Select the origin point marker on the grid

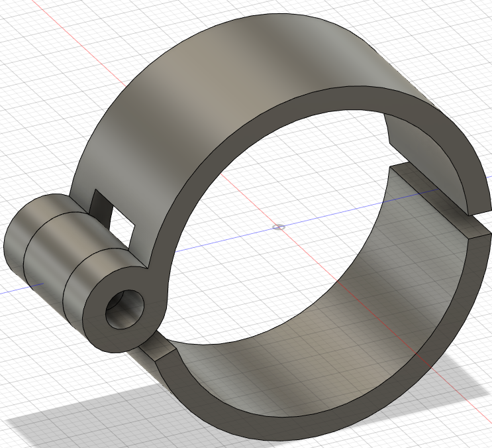(x=279, y=227)
